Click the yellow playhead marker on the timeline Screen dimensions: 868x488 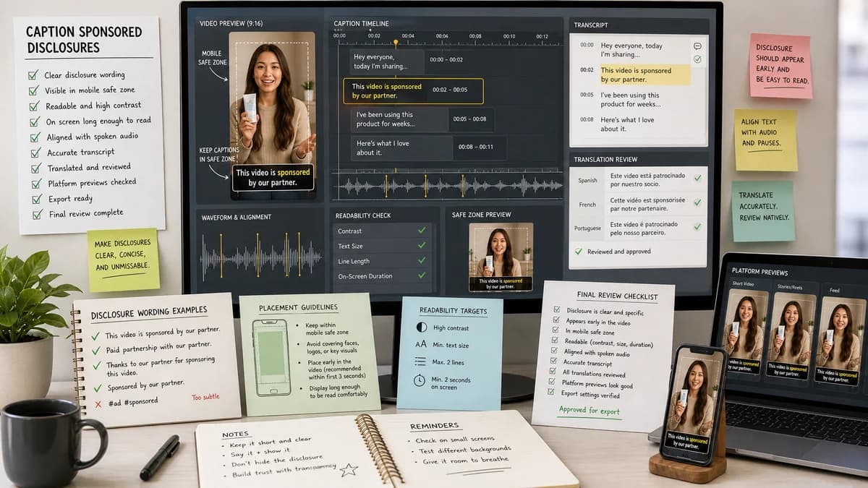click(395, 43)
